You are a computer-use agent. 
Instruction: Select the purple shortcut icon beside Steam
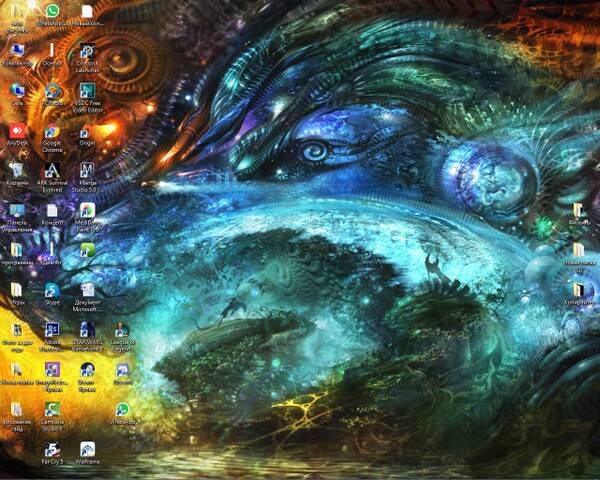[x=52, y=370]
